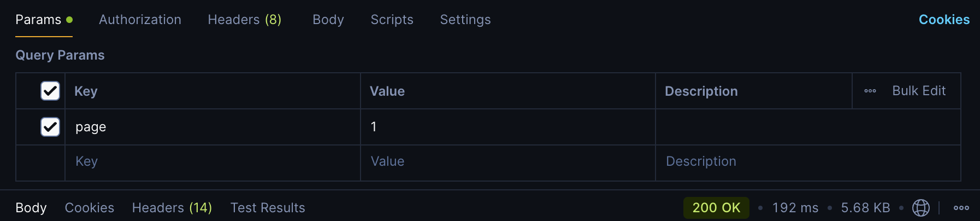Open the query params column options menu
Viewport: 980px width, 221px height.
[870, 91]
